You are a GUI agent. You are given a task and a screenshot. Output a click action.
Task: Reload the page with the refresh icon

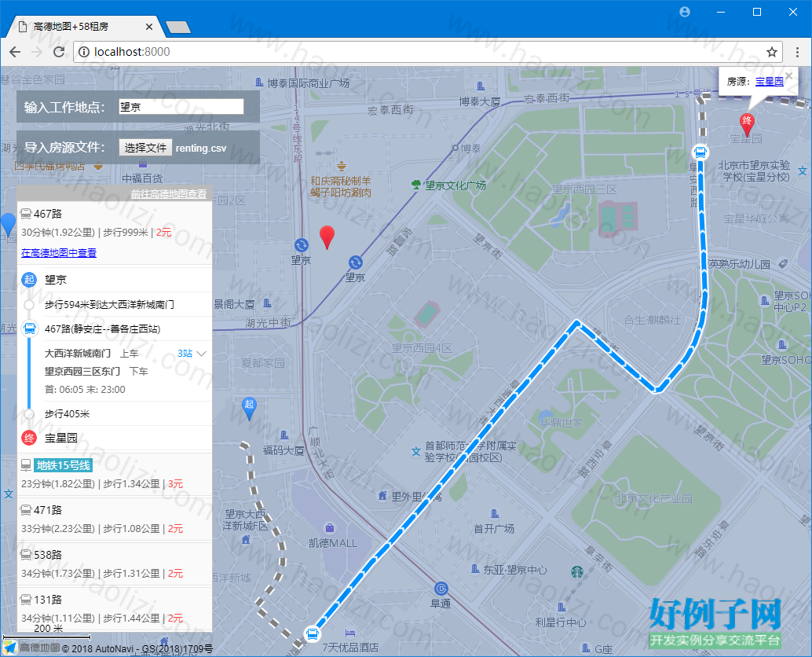click(59, 52)
